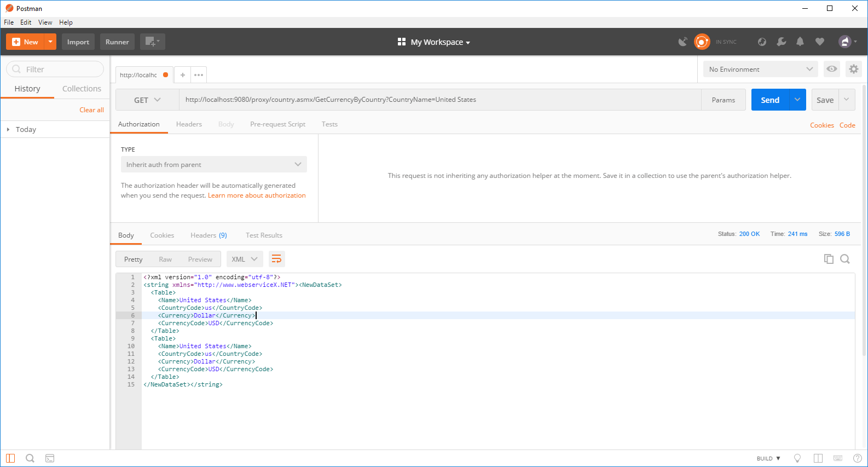Screen dimensions: 868x467
Task: Switch to the Collections tab
Action: coord(82,89)
